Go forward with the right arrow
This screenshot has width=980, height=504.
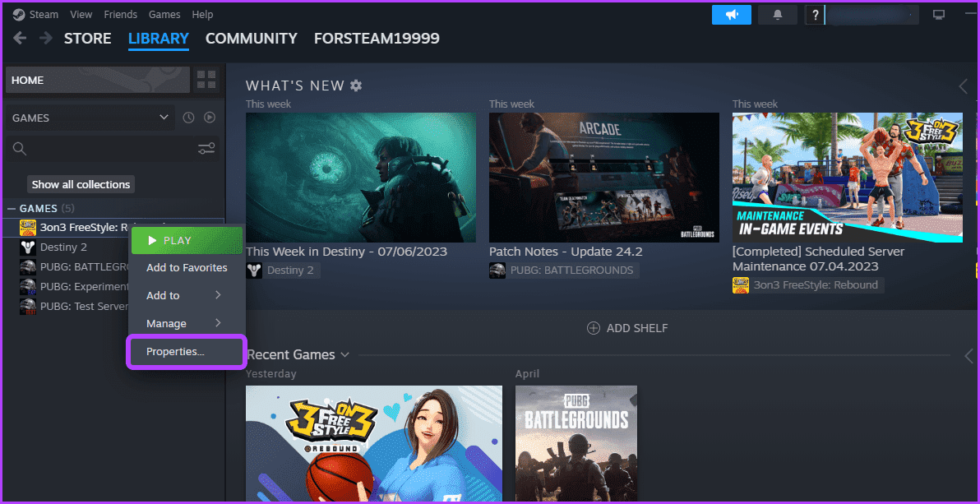click(45, 38)
